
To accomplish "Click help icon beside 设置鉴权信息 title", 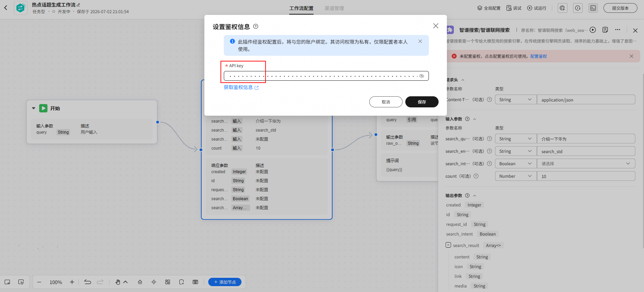I will click(x=256, y=26).
